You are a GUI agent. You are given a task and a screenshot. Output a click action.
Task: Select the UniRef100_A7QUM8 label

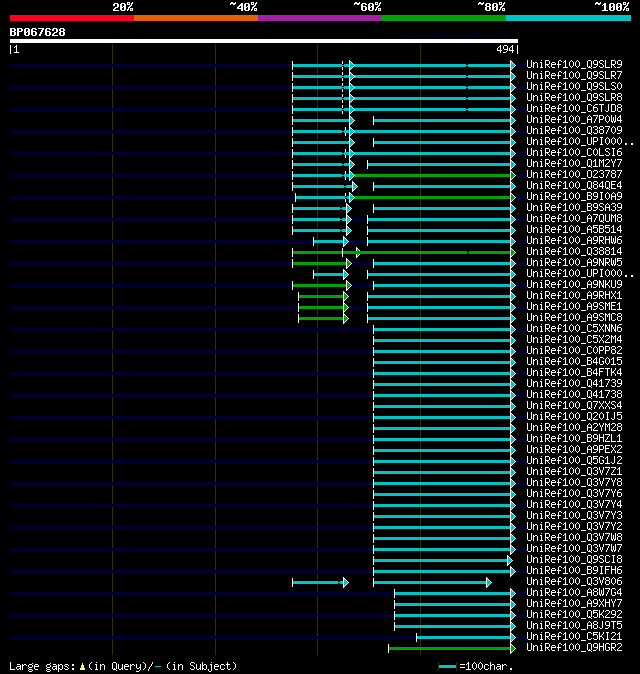coord(574,218)
